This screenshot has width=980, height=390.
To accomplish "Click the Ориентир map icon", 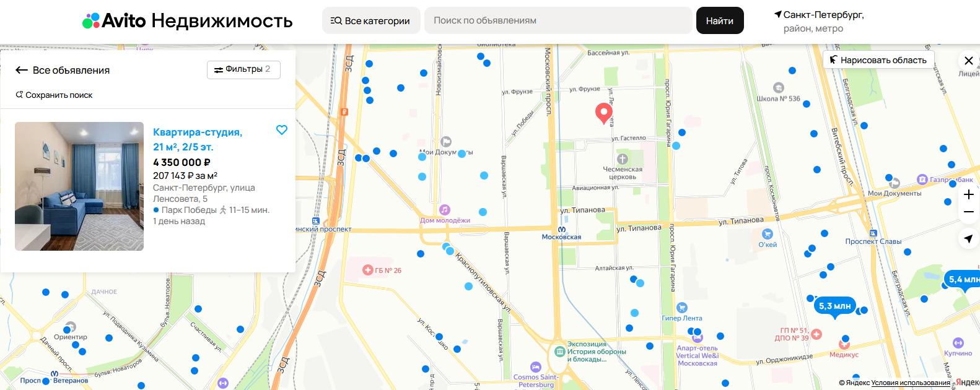I will (71, 327).
